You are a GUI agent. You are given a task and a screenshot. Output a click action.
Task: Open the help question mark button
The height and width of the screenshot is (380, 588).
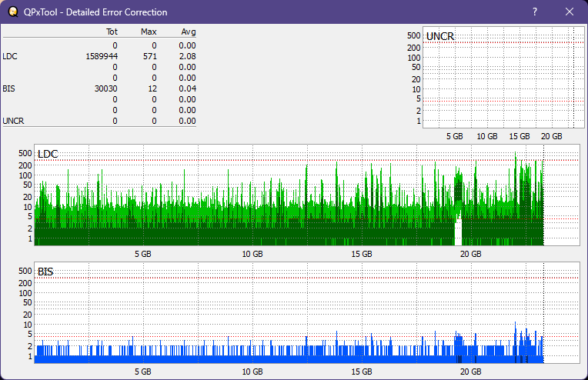click(x=535, y=12)
